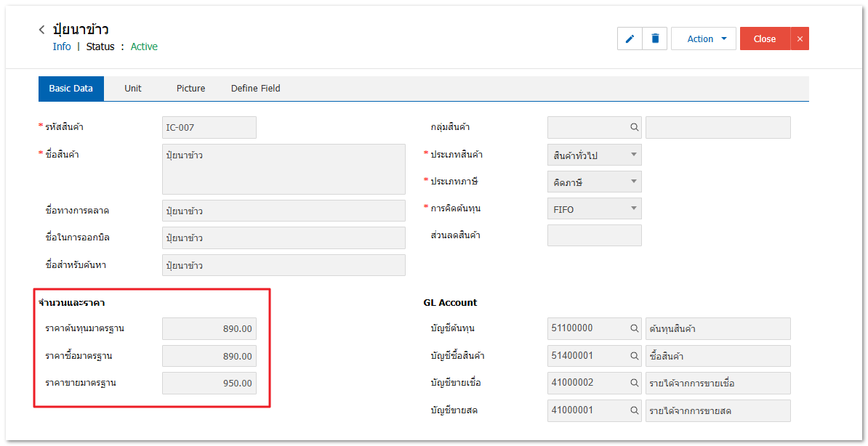Click search icon for บัญชีต้นทุน account

634,329
